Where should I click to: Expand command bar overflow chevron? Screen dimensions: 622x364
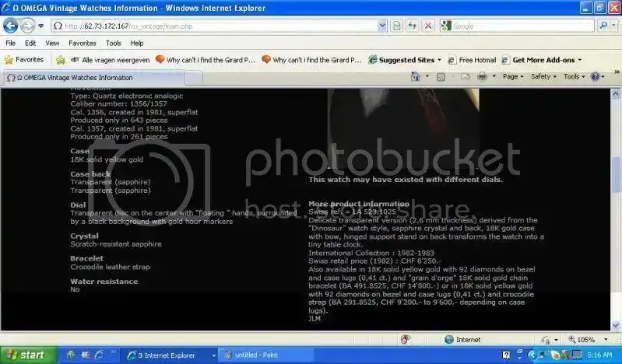[x=617, y=72]
